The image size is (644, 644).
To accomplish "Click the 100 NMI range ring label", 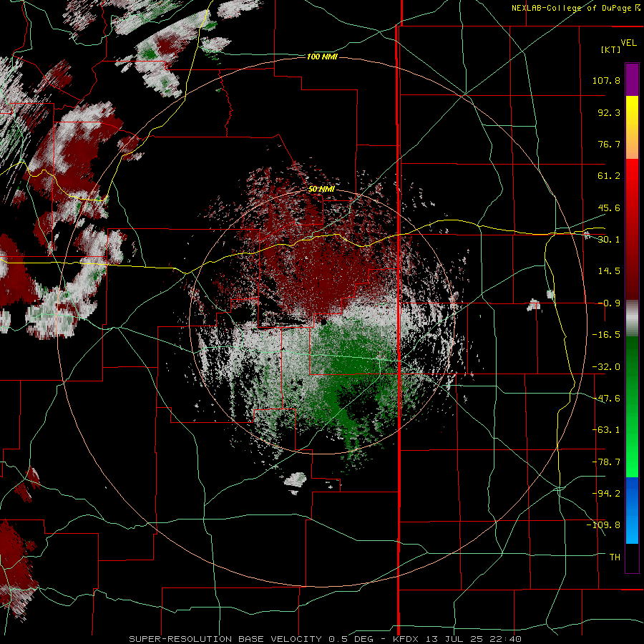I will tap(322, 57).
